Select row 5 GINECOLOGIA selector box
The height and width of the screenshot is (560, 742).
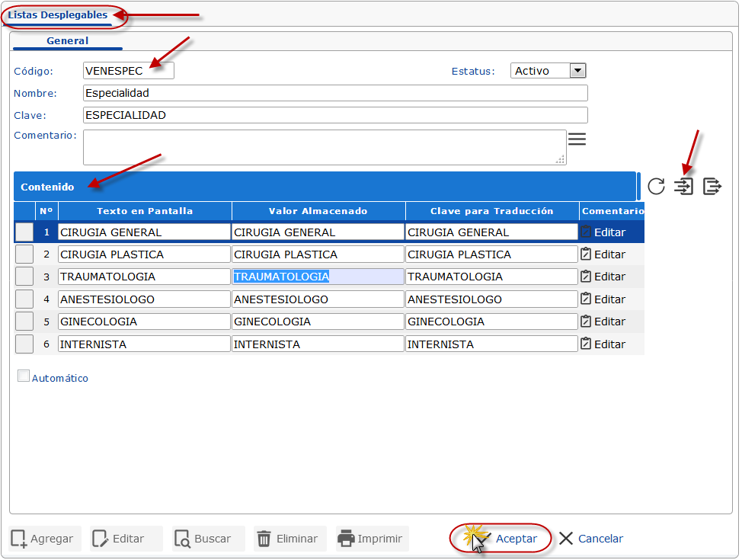click(24, 322)
